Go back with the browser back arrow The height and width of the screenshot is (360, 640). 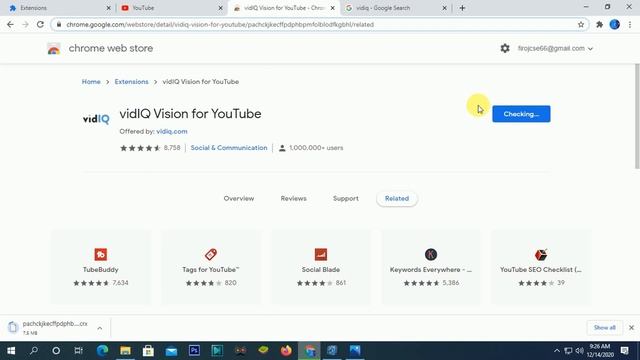coord(10,24)
